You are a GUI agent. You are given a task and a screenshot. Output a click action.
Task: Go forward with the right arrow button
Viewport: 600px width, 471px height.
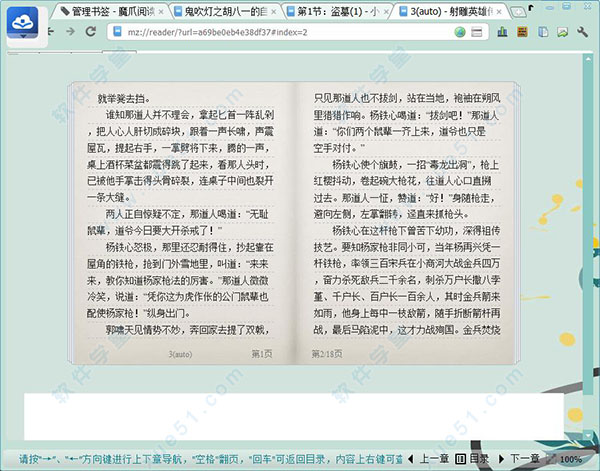coord(70,31)
